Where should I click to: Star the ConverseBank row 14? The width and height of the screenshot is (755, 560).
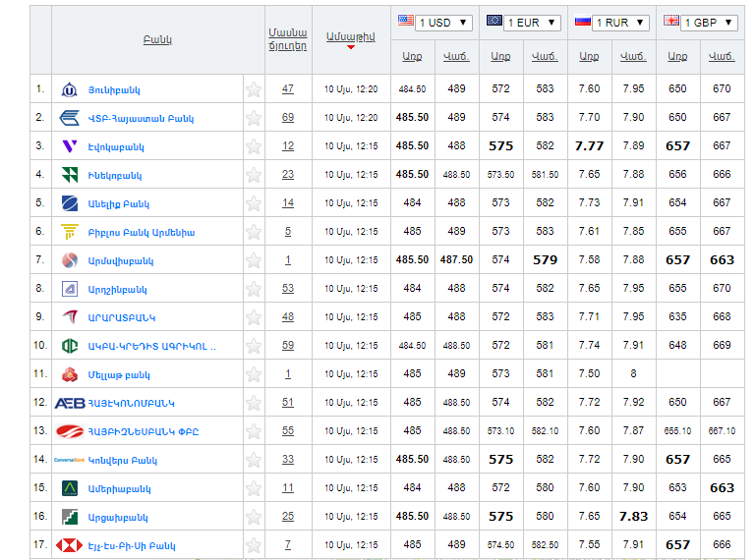[254, 460]
